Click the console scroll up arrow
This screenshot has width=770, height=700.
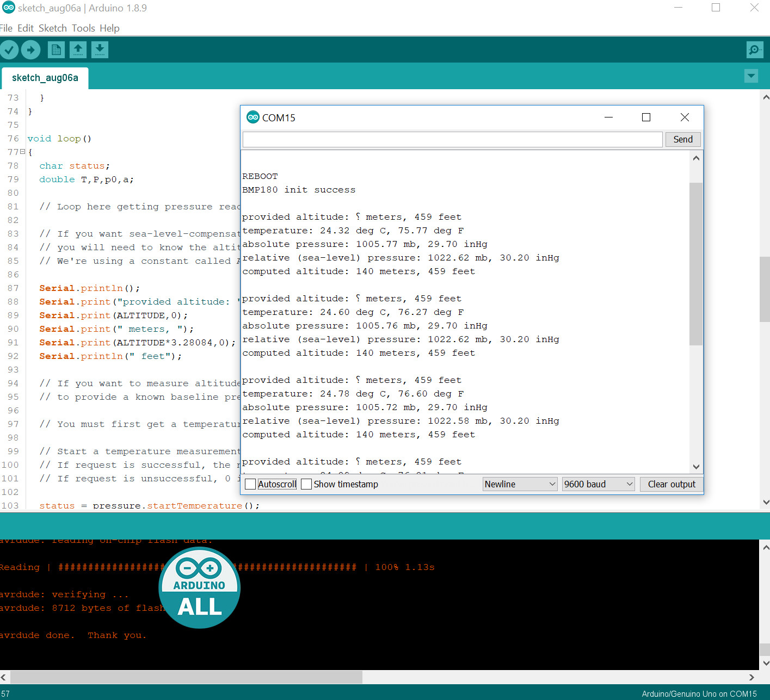pos(766,548)
